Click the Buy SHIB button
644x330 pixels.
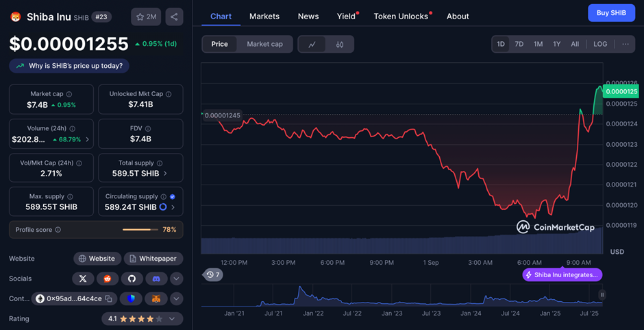[x=611, y=12]
